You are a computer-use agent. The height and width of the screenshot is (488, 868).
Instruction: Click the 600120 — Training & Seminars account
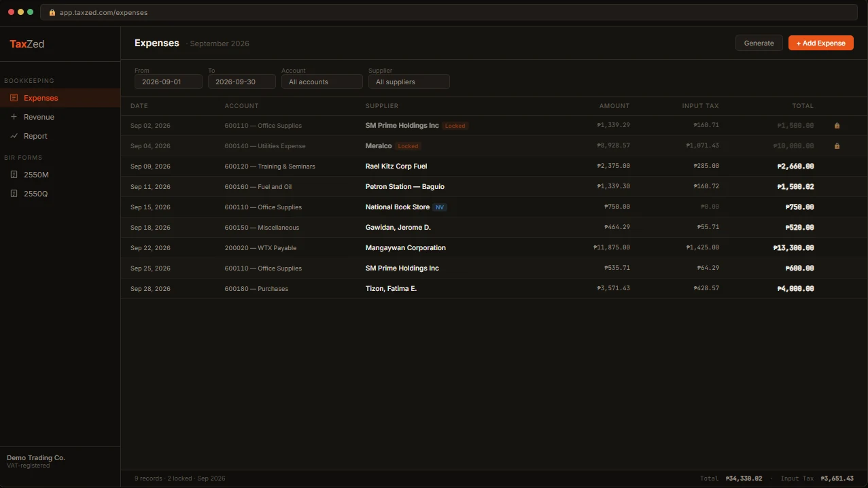click(x=270, y=167)
